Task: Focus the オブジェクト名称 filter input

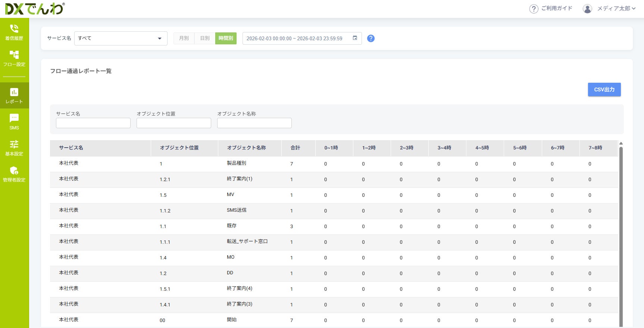Action: 254,123
